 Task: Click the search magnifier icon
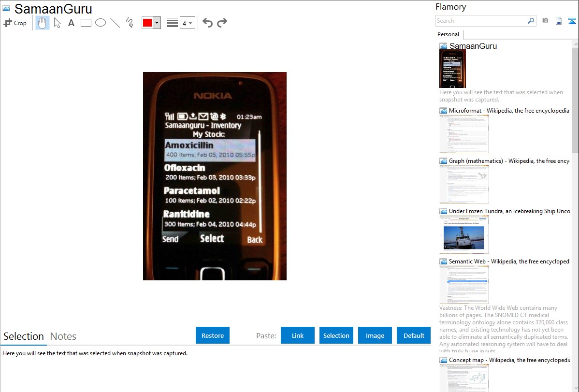click(531, 21)
